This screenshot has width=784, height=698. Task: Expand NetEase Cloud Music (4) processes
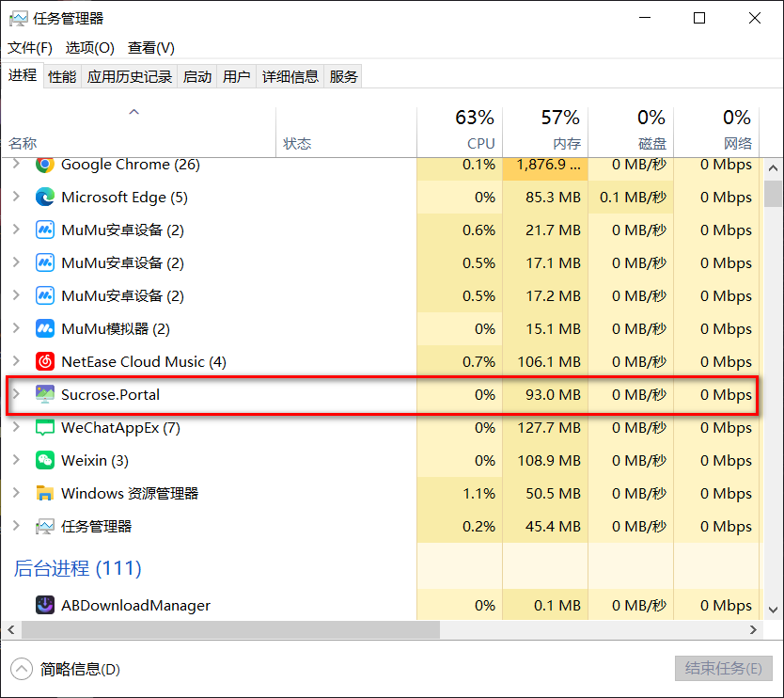[x=16, y=360]
